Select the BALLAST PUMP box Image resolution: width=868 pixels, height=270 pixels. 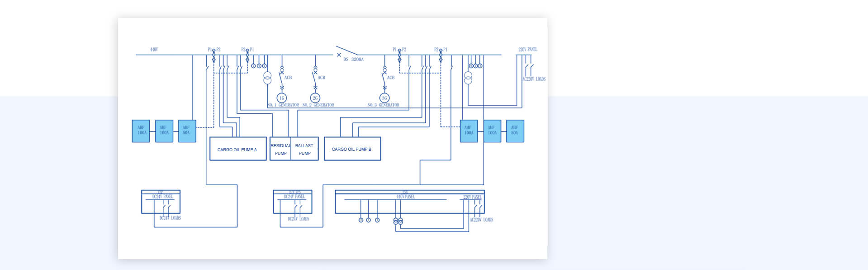[304, 149]
